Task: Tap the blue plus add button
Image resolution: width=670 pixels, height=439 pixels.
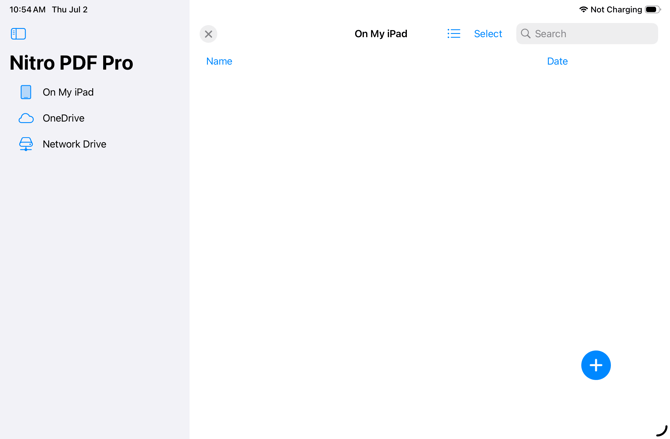Action: pyautogui.click(x=596, y=365)
